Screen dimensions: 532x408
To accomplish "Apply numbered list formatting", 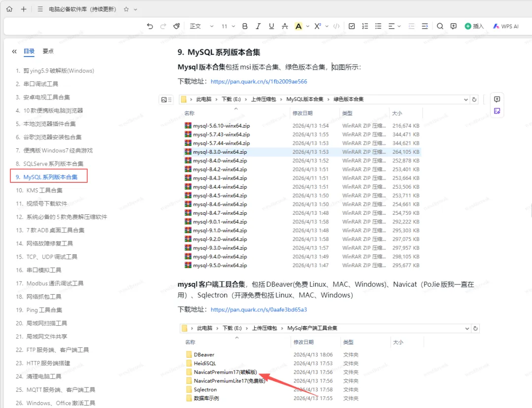I will (365, 26).
